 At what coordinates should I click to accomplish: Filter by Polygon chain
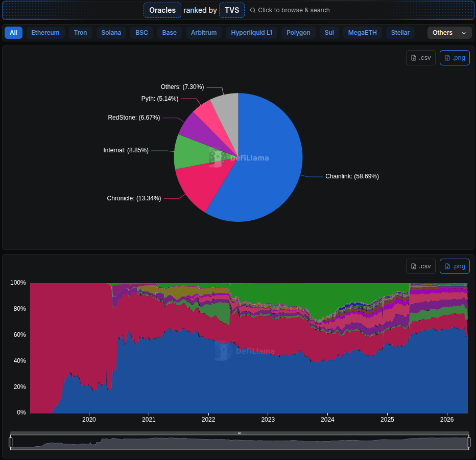tap(298, 33)
